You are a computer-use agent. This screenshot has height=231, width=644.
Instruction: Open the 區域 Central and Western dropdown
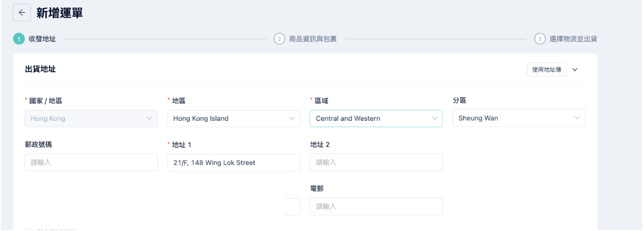pyautogui.click(x=376, y=119)
